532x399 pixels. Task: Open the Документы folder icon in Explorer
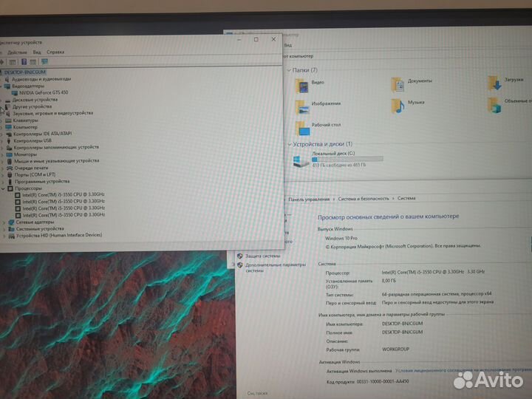click(398, 84)
